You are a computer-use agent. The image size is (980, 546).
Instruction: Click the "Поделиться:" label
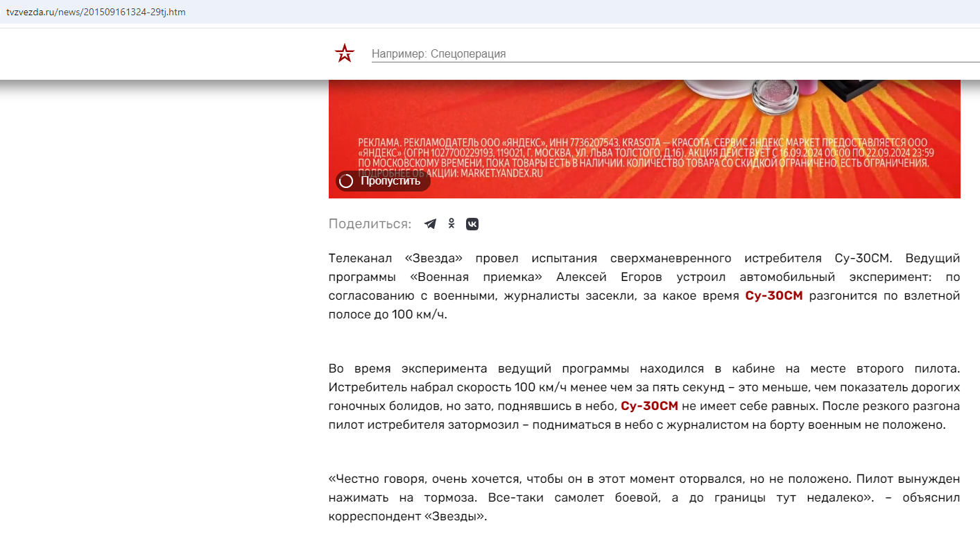click(x=370, y=224)
